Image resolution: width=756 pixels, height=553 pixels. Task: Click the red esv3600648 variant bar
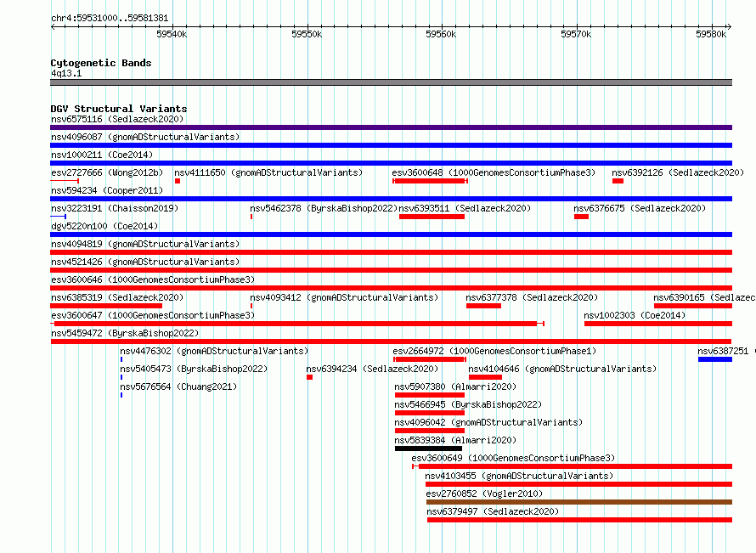[430, 181]
